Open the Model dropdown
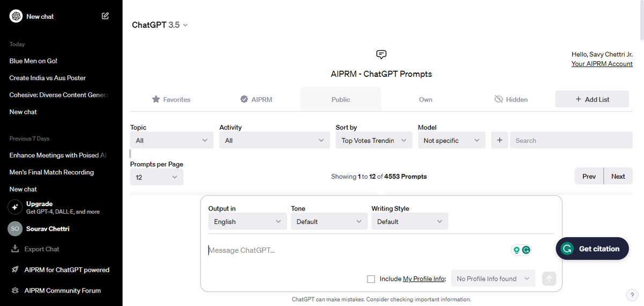The width and height of the screenshot is (644, 306). (451, 140)
